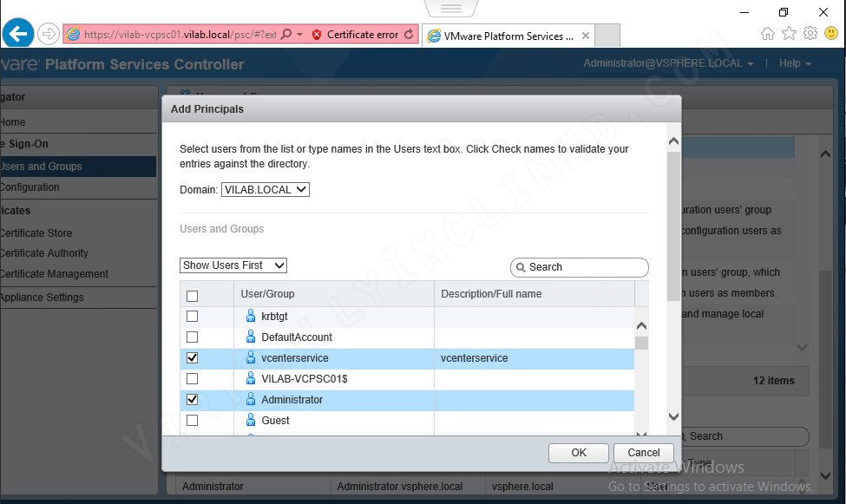This screenshot has width=846, height=504.
Task: Tick the Guest user checkbox
Action: pos(192,421)
